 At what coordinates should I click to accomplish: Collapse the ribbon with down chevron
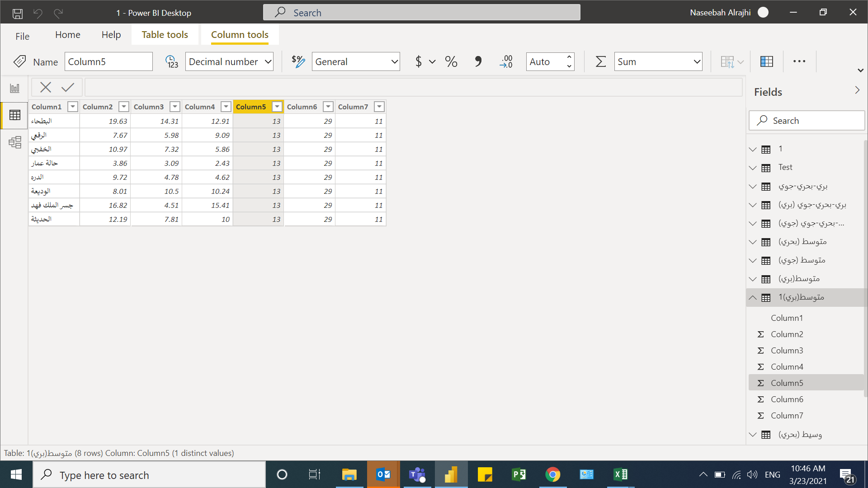861,70
